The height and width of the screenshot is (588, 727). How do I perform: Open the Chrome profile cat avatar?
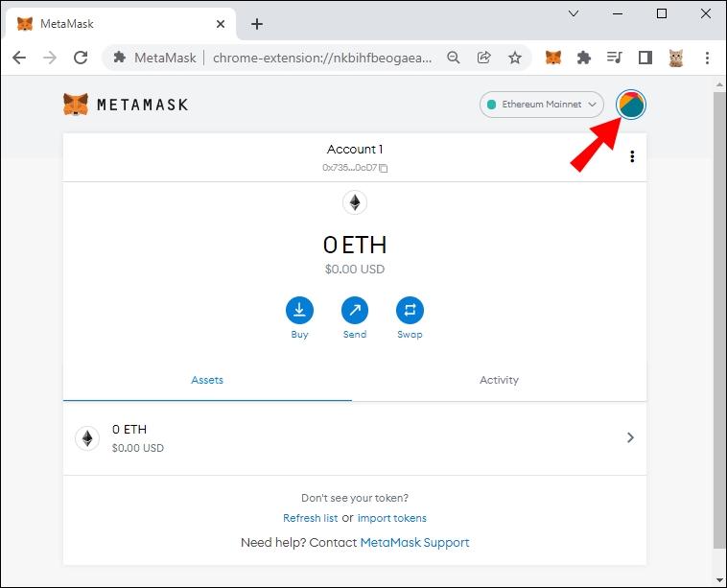(676, 58)
